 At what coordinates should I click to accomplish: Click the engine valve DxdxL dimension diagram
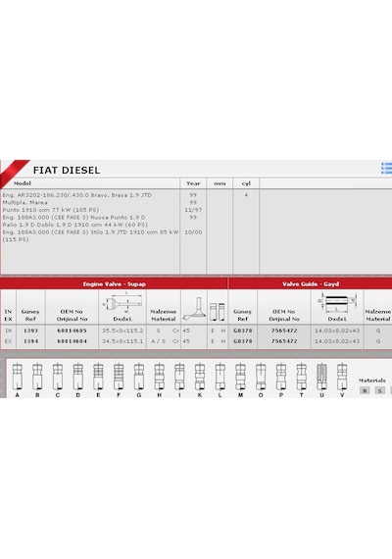click(122, 303)
